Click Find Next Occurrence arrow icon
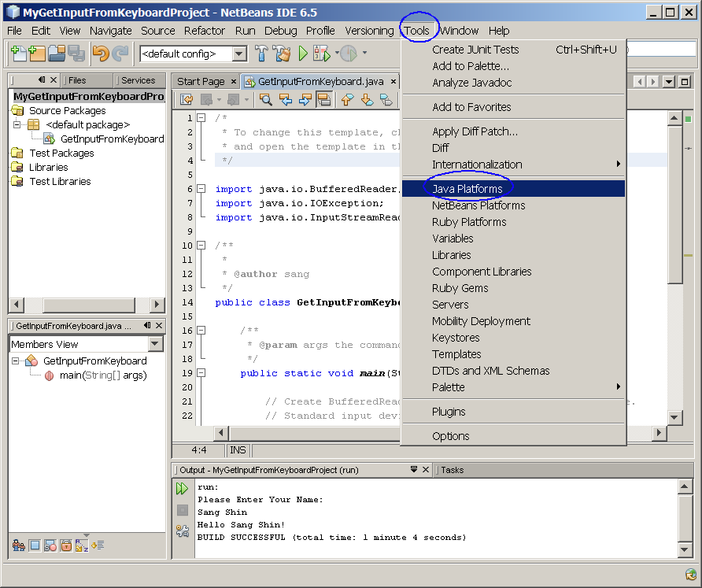 click(x=305, y=100)
